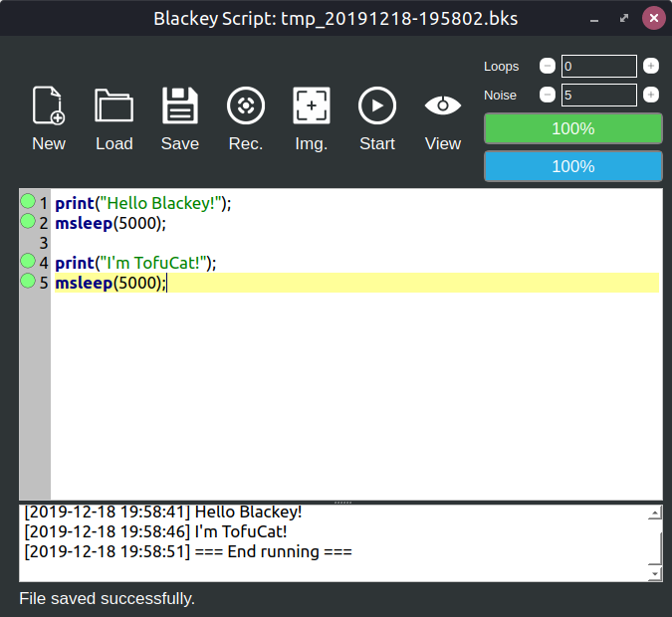
Task: Click the blue 100% bar
Action: 573,166
